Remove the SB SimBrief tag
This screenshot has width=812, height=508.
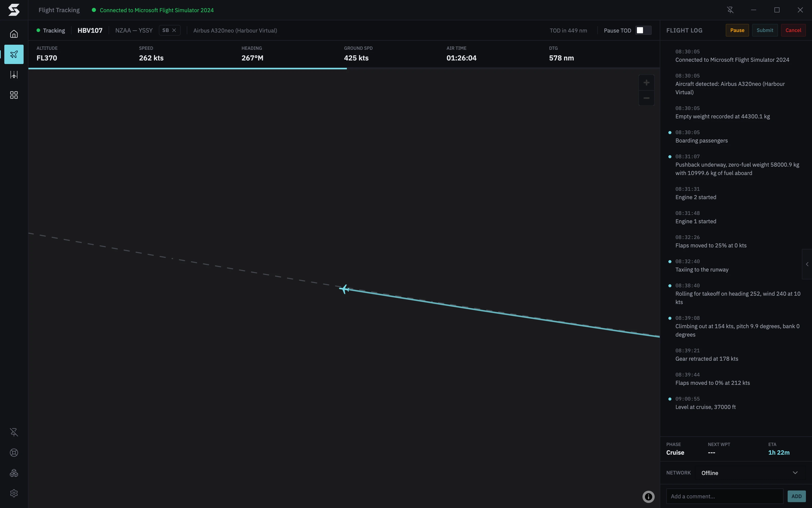(x=174, y=30)
